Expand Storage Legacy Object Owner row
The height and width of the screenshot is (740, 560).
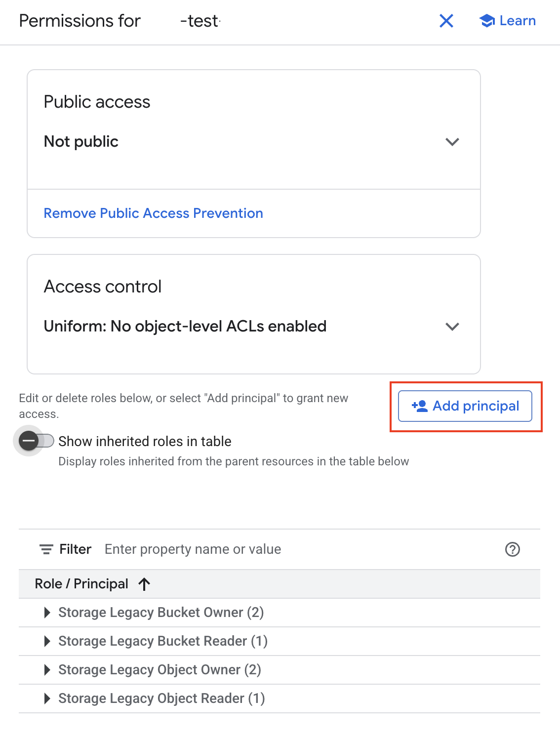click(x=47, y=670)
